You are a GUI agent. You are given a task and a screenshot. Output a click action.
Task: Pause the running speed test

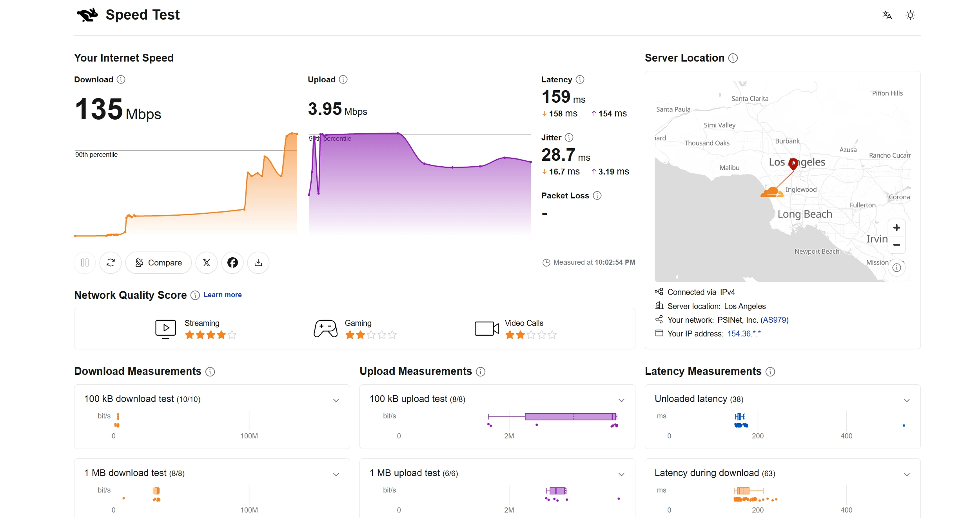coord(85,262)
